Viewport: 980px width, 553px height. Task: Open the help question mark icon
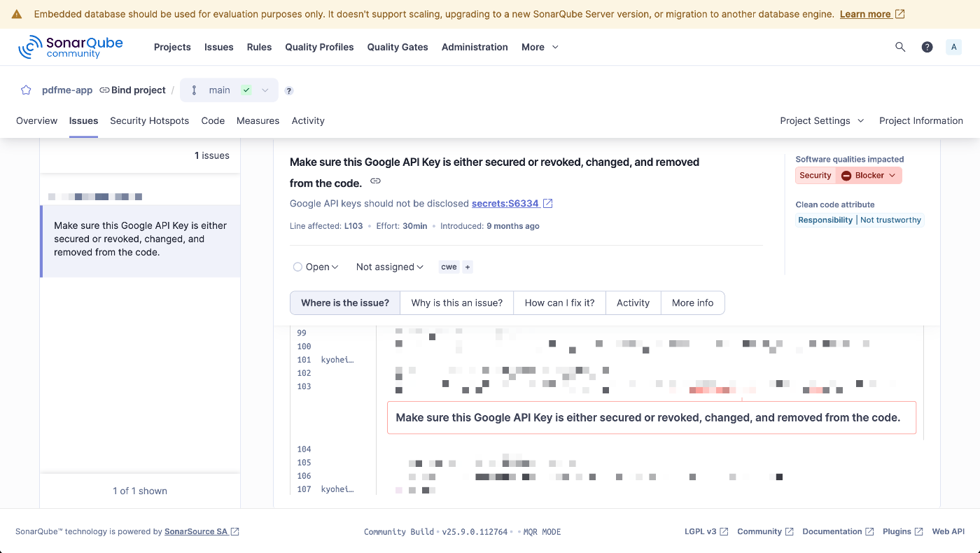(x=927, y=47)
